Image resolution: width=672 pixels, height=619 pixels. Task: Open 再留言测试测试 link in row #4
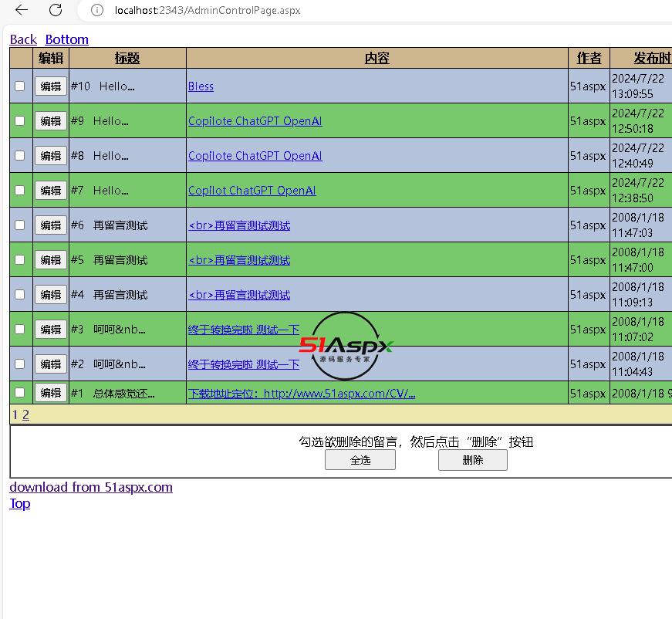click(239, 295)
